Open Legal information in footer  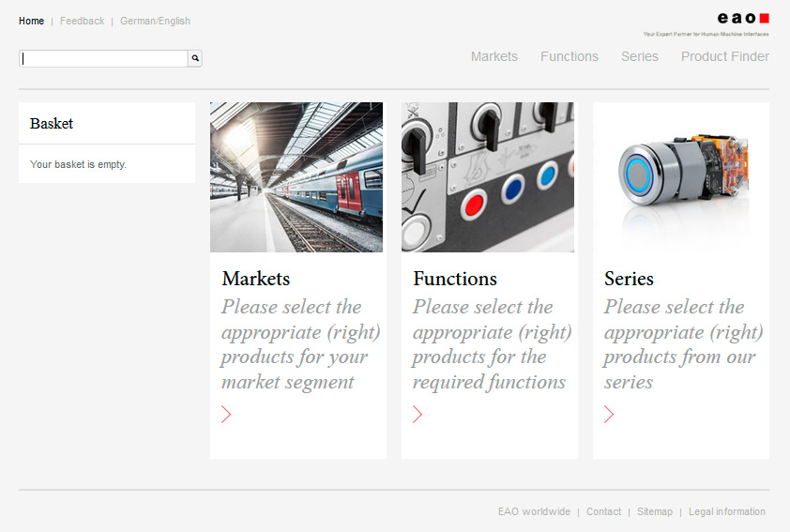click(726, 511)
